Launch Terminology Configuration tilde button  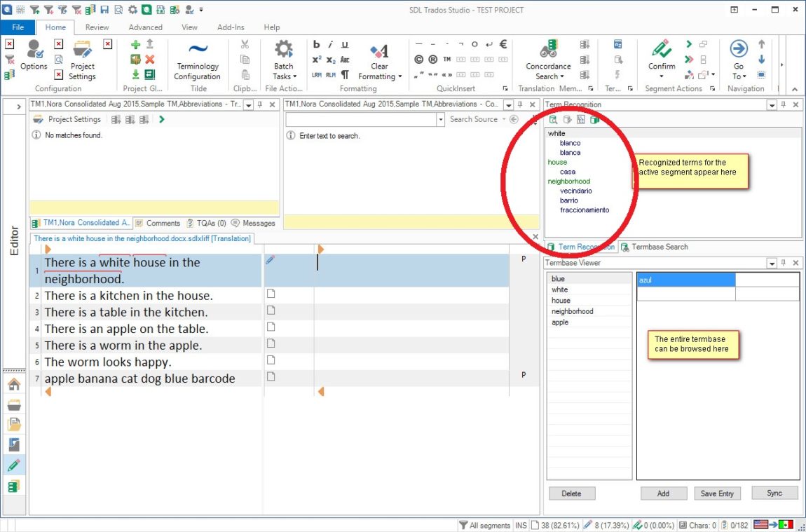click(198, 61)
